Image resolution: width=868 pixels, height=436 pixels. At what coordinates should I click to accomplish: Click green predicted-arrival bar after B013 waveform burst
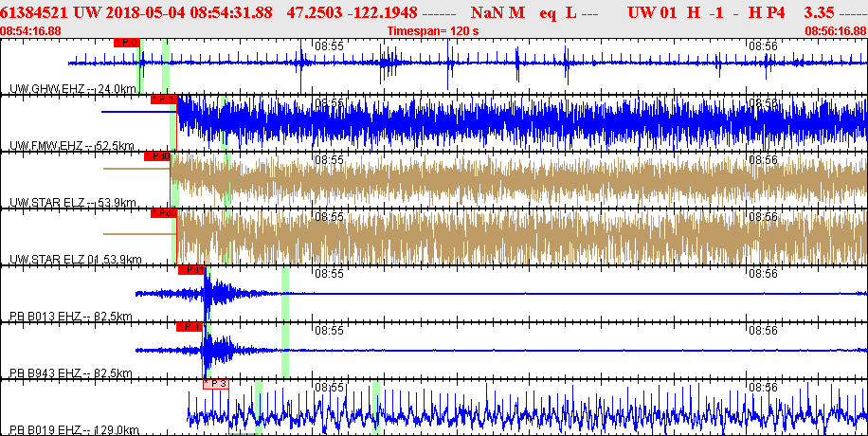tap(285, 294)
